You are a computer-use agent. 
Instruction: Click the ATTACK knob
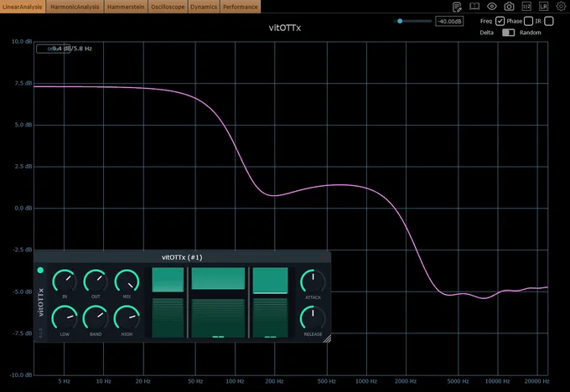pyautogui.click(x=313, y=281)
